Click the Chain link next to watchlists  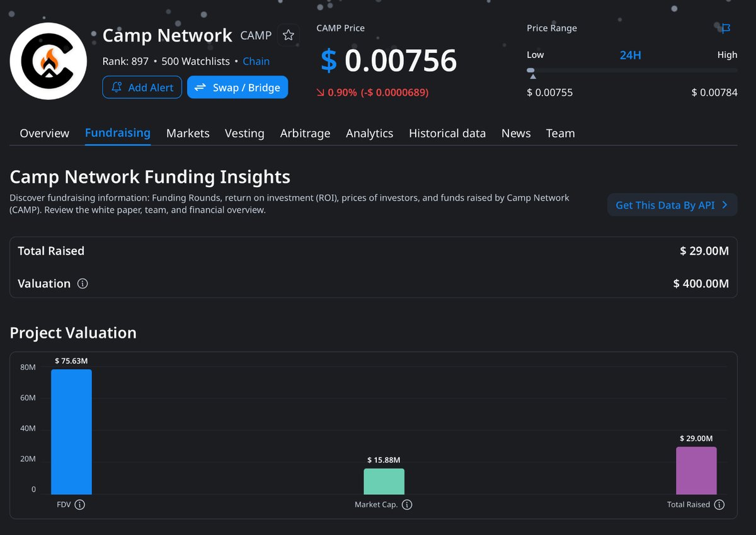pyautogui.click(x=256, y=61)
